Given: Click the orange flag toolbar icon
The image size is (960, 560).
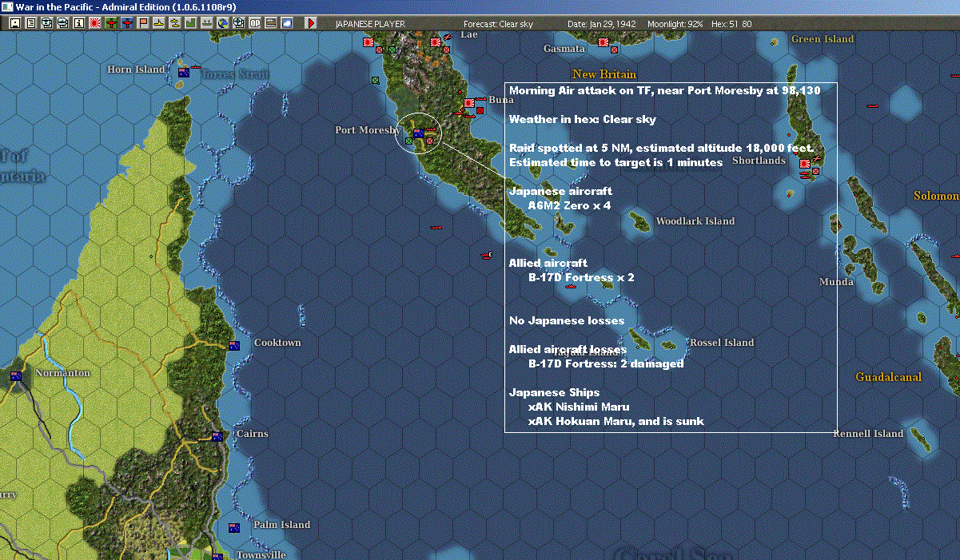Looking at the screenshot, I should click(x=143, y=23).
